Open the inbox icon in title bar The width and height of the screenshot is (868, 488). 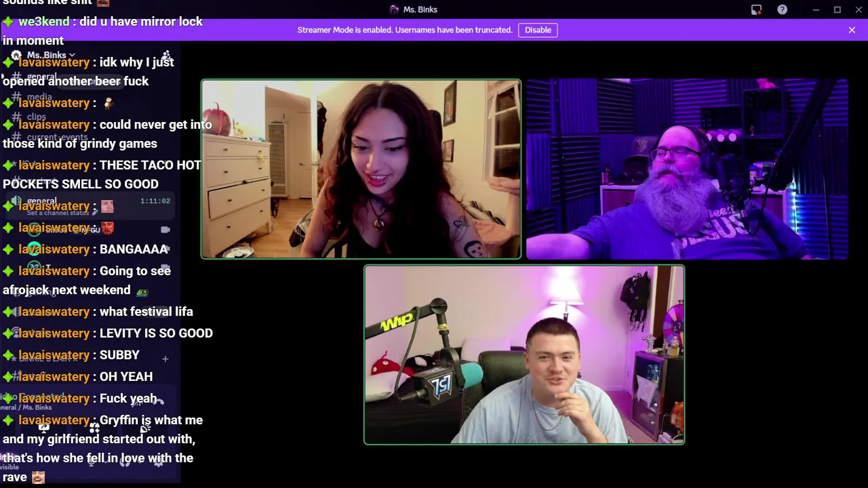756,9
